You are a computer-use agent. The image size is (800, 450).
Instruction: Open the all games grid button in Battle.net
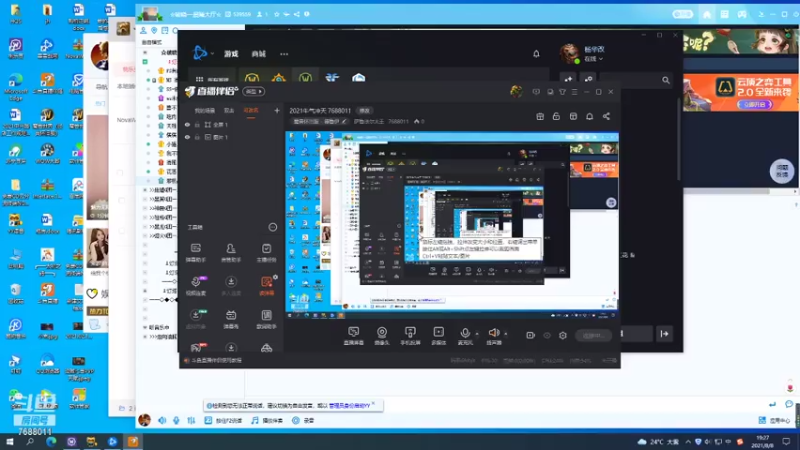212,80
